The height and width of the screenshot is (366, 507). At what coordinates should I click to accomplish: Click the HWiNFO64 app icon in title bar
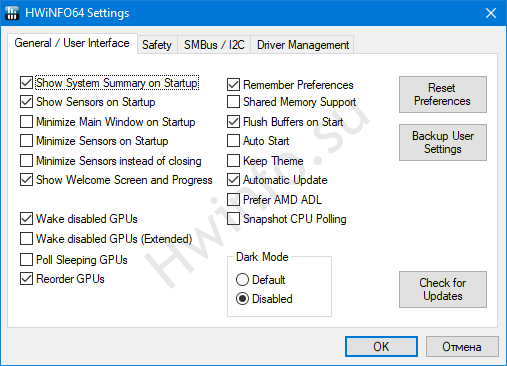click(x=12, y=13)
